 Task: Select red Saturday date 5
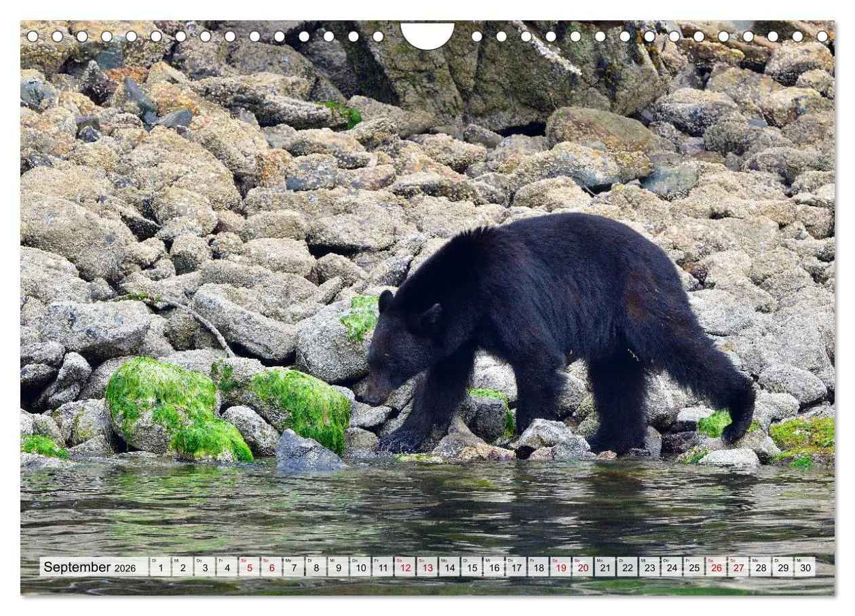(x=249, y=567)
